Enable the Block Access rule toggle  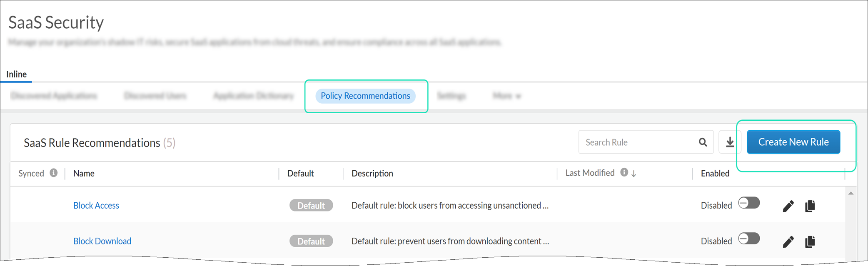(749, 203)
